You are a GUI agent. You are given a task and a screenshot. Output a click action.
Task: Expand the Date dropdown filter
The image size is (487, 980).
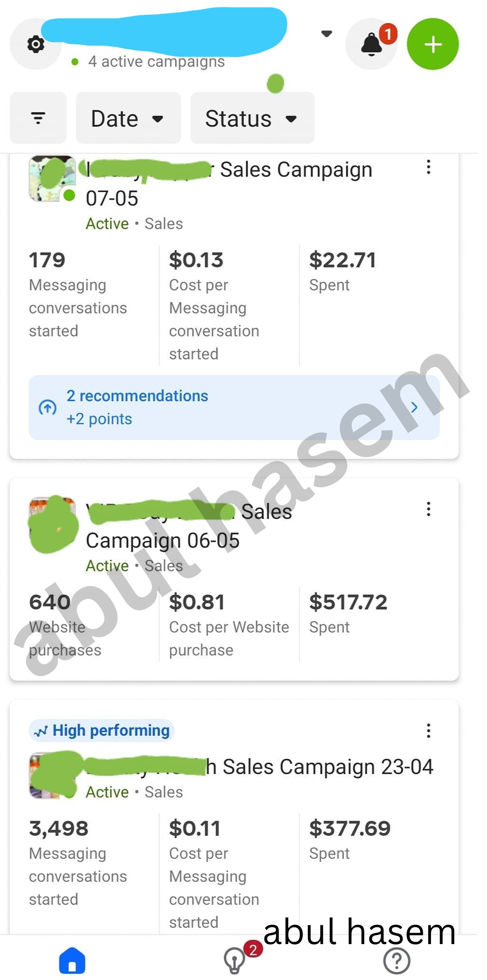pyautogui.click(x=128, y=118)
